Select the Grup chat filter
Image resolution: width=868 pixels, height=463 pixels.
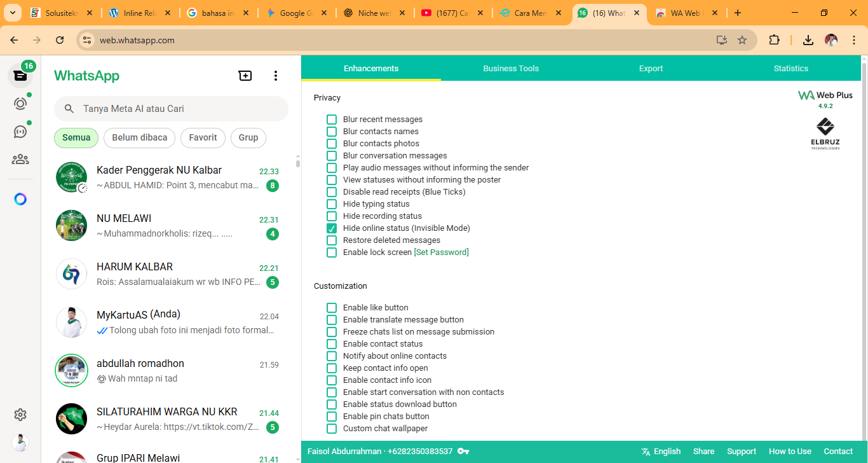click(x=248, y=137)
